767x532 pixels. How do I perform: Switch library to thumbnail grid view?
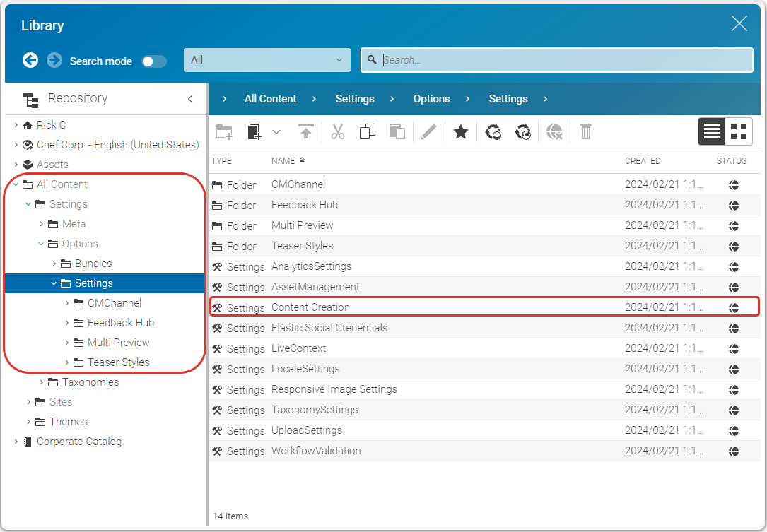coord(739,131)
